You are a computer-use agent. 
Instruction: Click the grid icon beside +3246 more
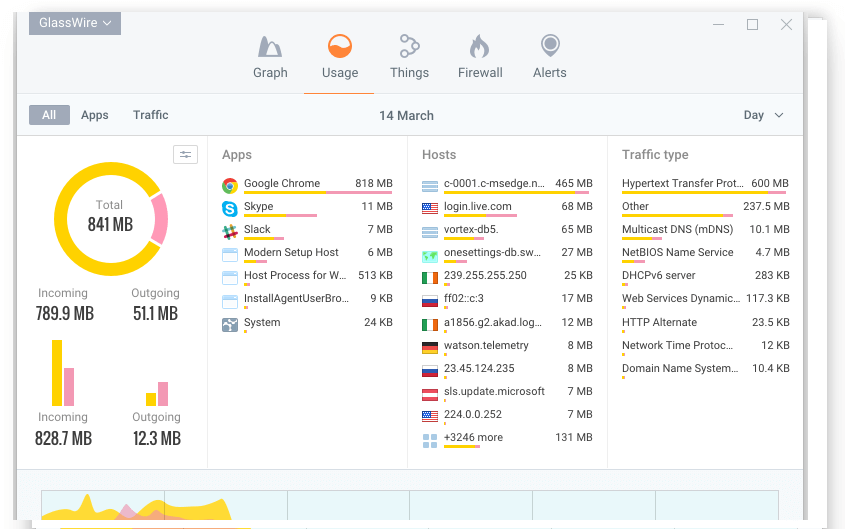pos(430,441)
